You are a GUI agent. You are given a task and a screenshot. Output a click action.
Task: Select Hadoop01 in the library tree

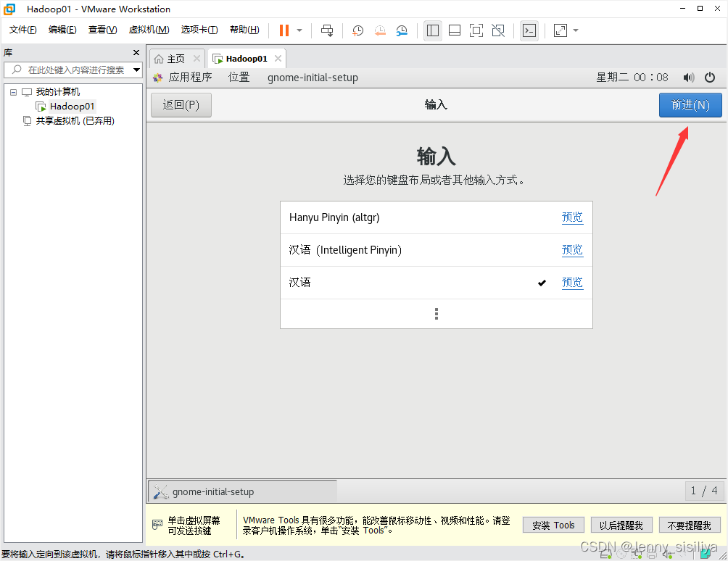tap(72, 107)
